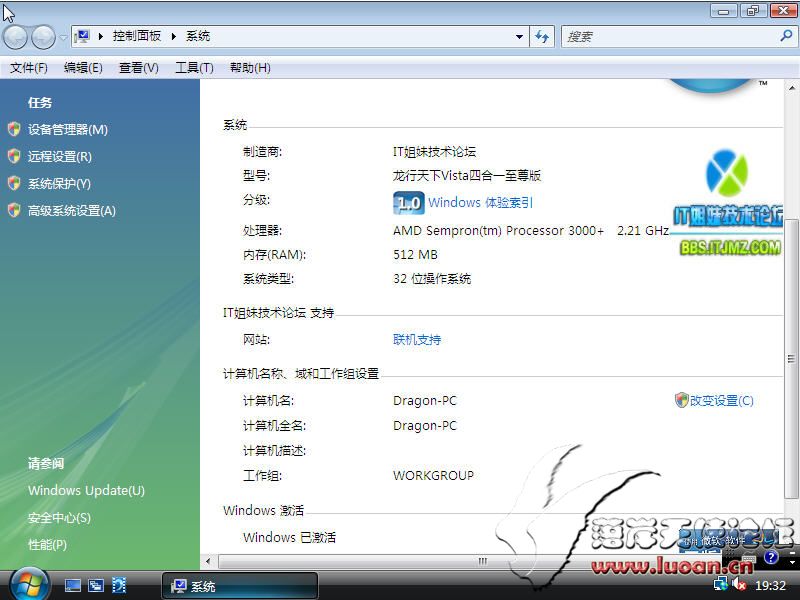Click 系统 taskbar window button
The width and height of the screenshot is (800, 600).
pyautogui.click(x=240, y=586)
